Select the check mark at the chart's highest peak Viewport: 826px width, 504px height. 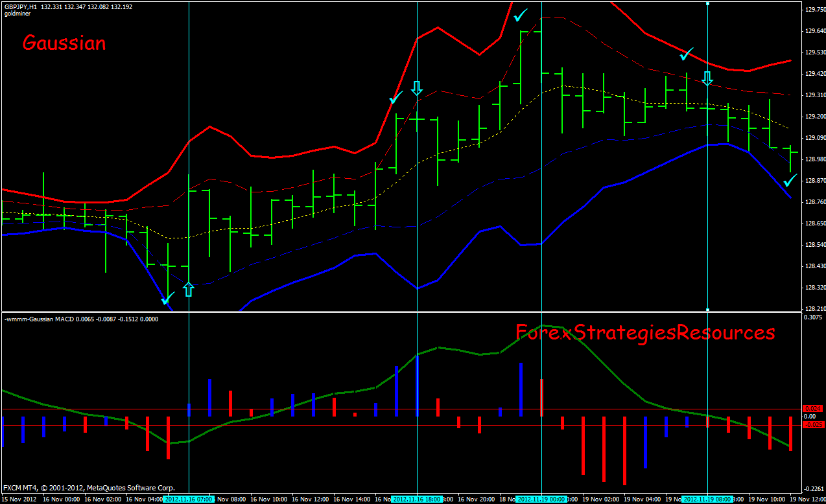[521, 15]
